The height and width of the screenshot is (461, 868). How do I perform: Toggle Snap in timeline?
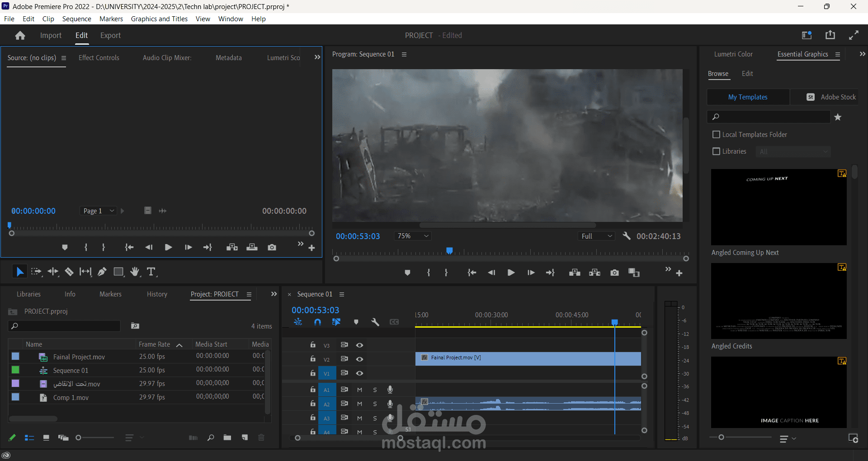pyautogui.click(x=317, y=322)
